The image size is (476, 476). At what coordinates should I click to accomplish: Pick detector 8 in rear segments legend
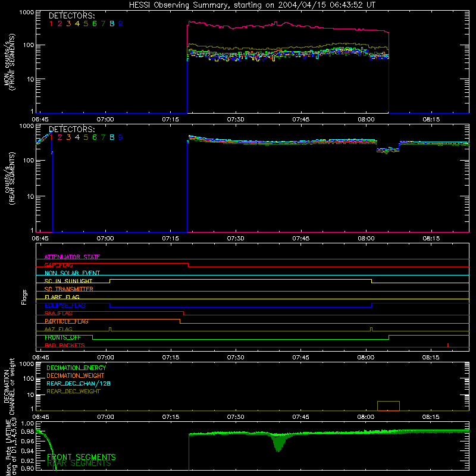tap(112, 137)
